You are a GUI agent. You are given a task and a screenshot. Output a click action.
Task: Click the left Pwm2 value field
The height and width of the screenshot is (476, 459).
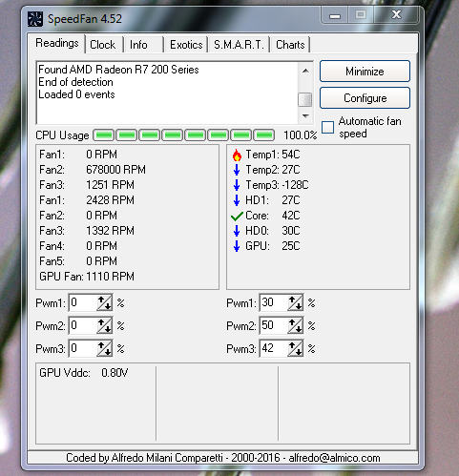pos(83,325)
